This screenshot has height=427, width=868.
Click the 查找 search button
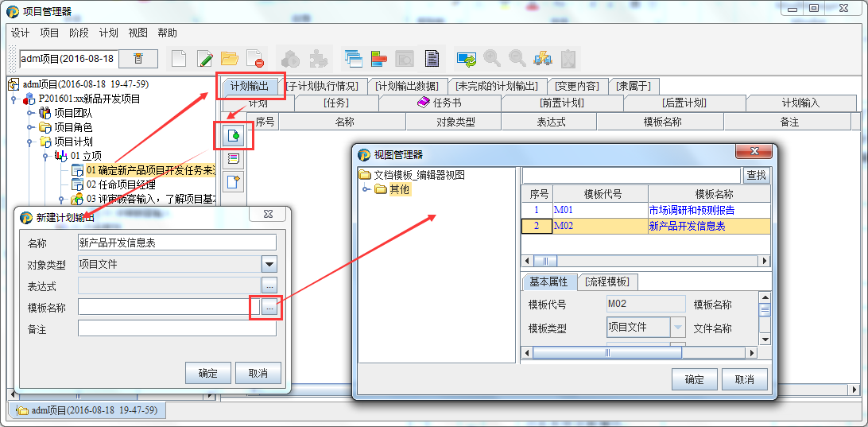tap(756, 176)
